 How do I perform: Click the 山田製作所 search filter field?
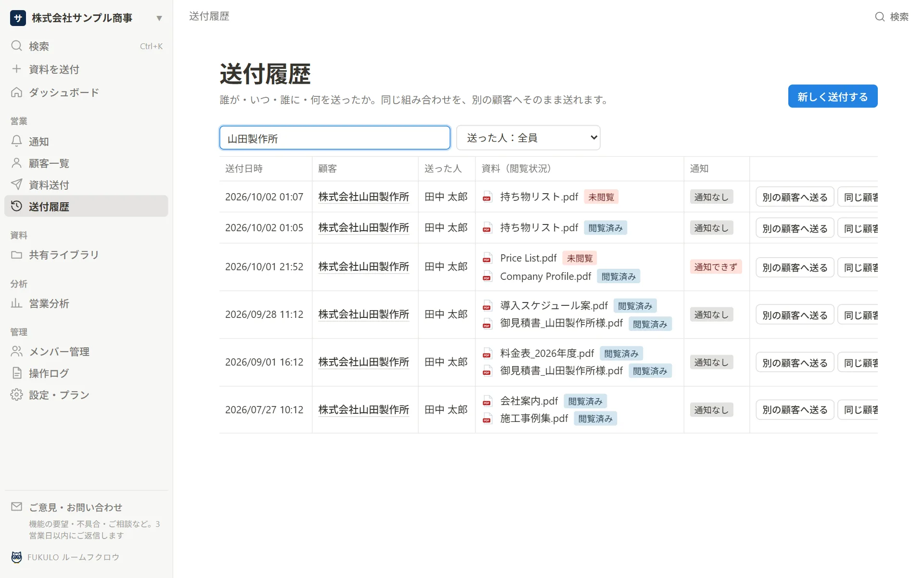[x=334, y=138]
